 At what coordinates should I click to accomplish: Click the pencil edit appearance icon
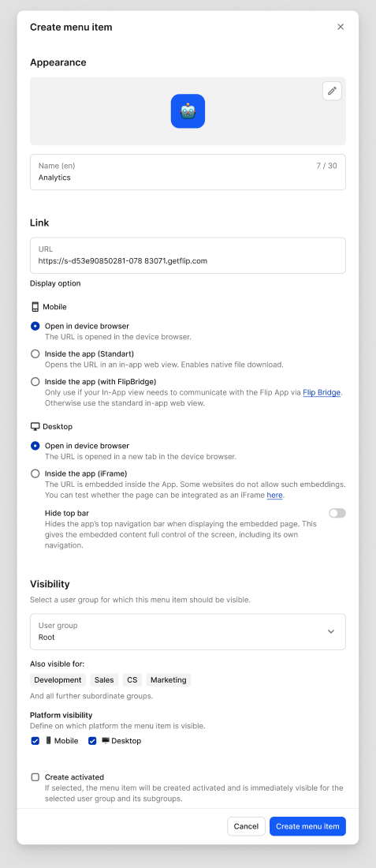pos(332,91)
